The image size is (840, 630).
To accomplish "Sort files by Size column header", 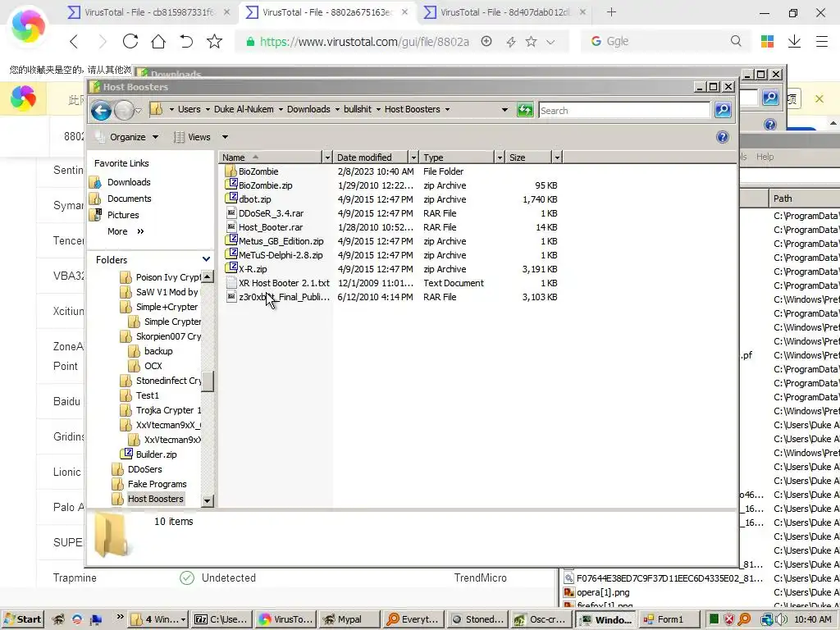I will pos(528,157).
